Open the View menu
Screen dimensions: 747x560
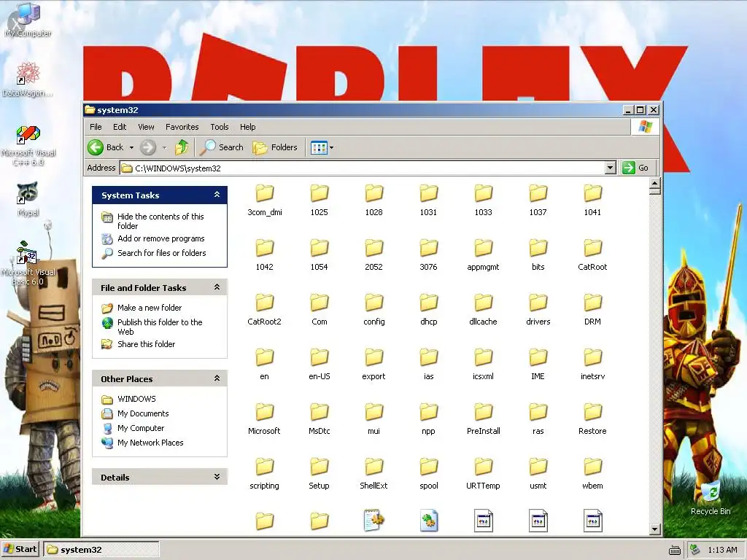click(x=146, y=127)
